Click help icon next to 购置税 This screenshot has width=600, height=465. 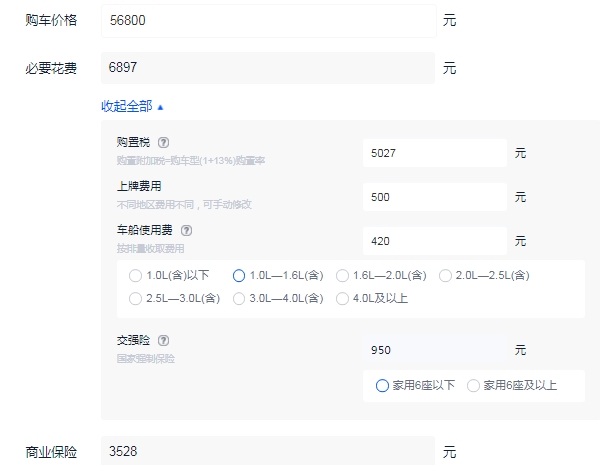(x=164, y=143)
